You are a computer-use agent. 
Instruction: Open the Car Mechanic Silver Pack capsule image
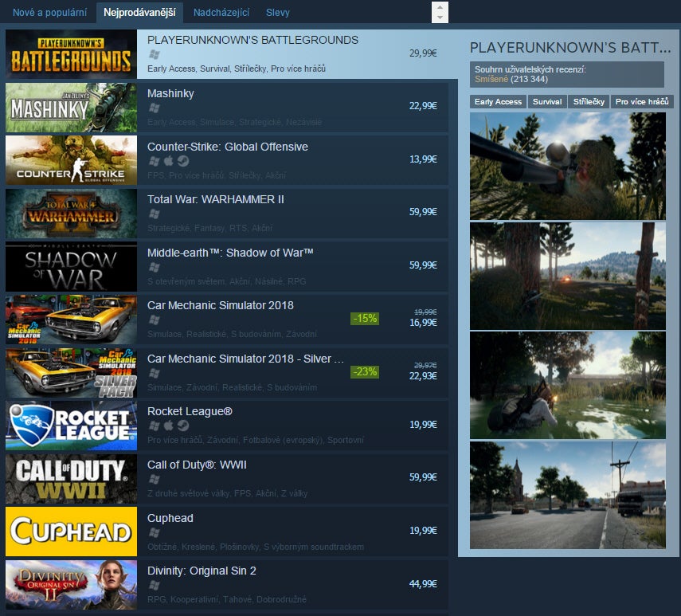71,373
